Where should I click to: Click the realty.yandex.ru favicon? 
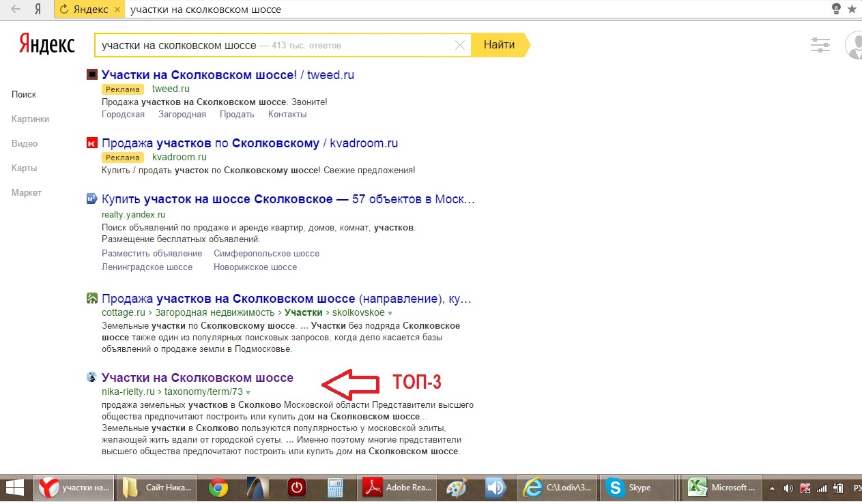[x=92, y=199]
